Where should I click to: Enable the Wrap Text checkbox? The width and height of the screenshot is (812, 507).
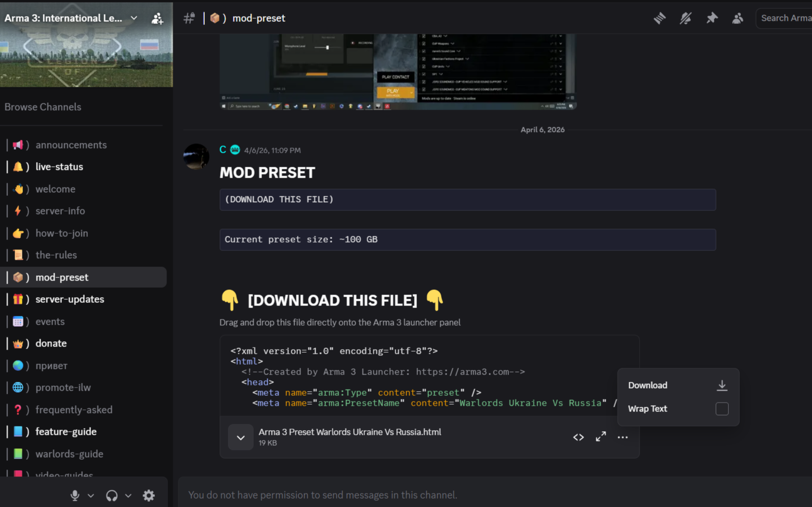[722, 409]
